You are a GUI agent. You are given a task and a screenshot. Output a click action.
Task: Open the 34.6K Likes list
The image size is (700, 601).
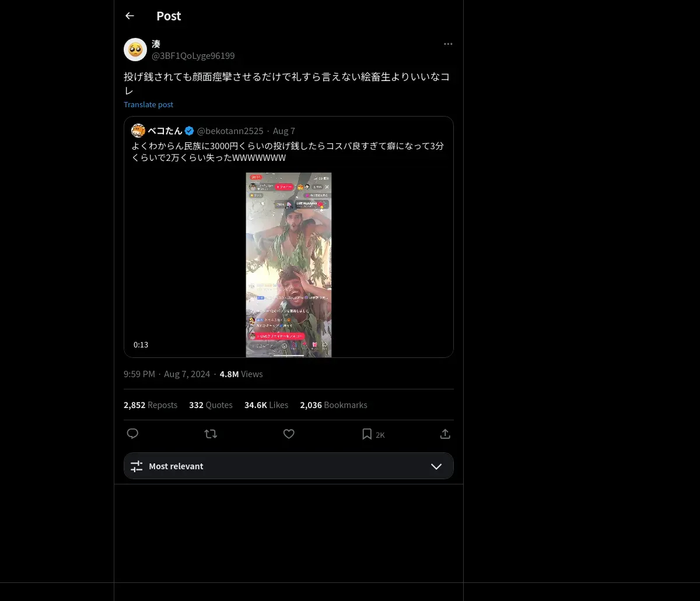266,405
